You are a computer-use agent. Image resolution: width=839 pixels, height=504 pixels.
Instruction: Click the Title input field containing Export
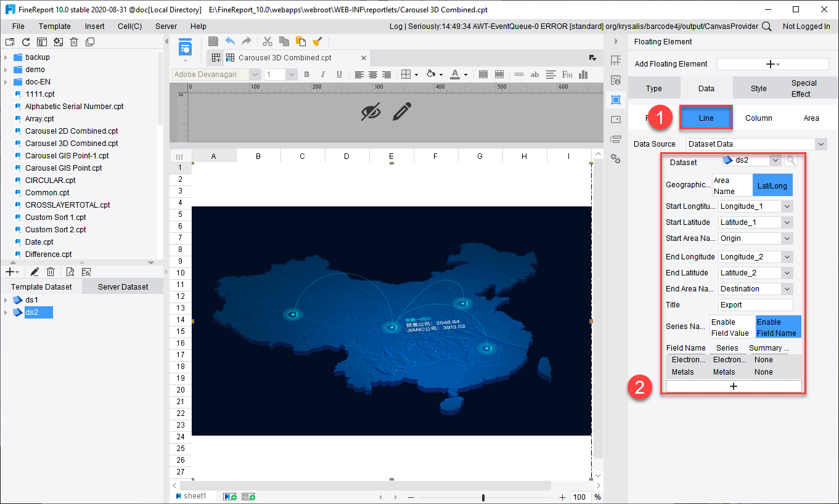click(x=755, y=305)
